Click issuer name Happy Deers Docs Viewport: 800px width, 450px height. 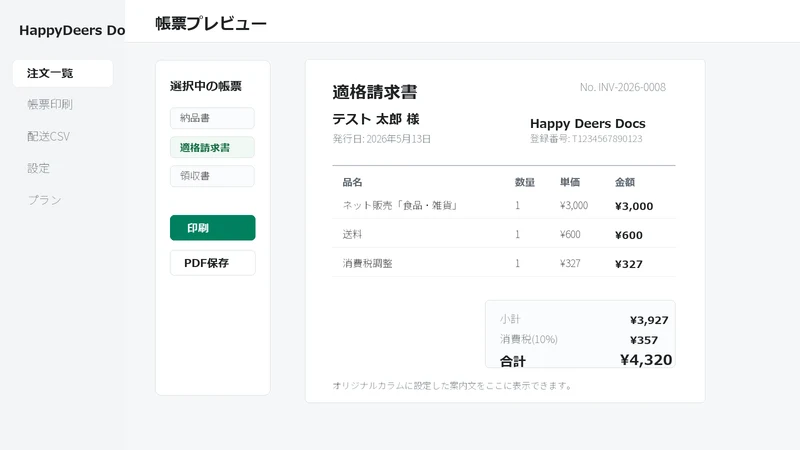pos(587,123)
